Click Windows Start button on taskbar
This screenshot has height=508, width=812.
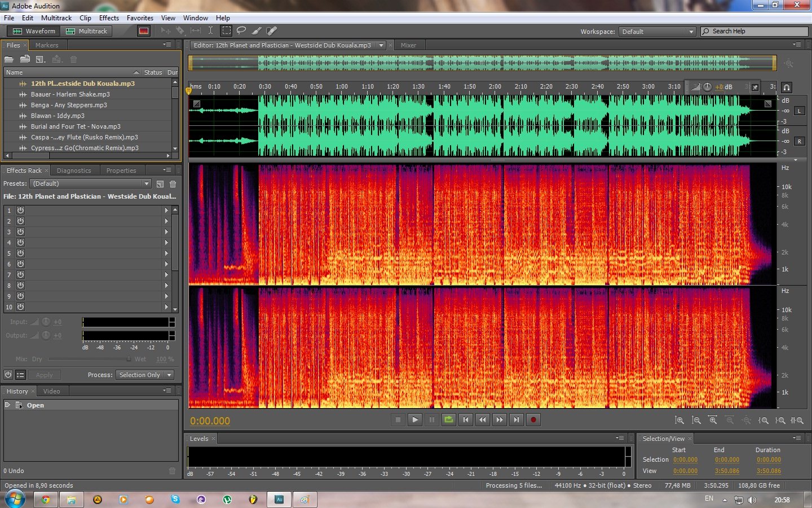(15, 499)
